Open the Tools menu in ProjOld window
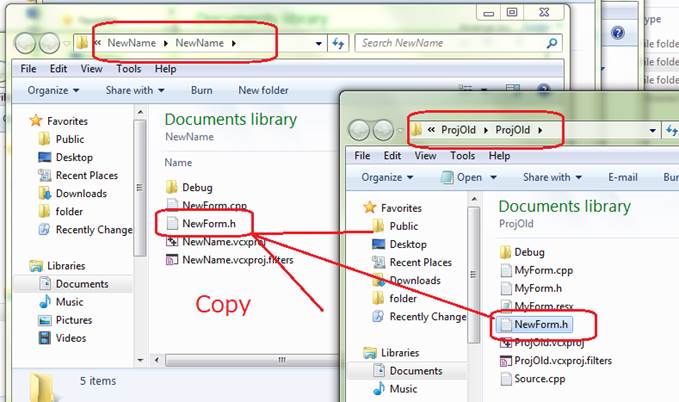 (462, 156)
